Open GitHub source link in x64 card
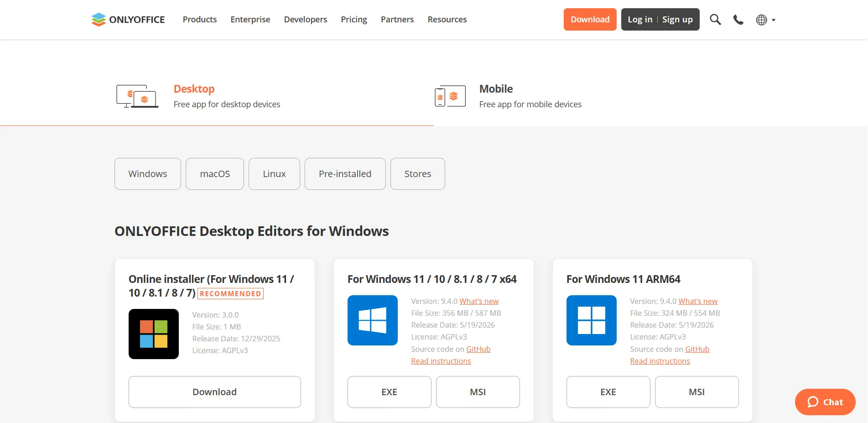This screenshot has height=423, width=868. click(478, 349)
